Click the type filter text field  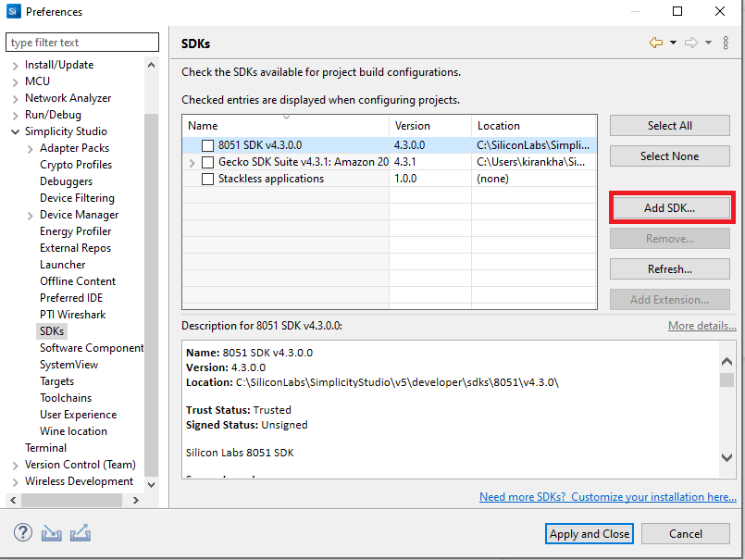[x=82, y=43]
